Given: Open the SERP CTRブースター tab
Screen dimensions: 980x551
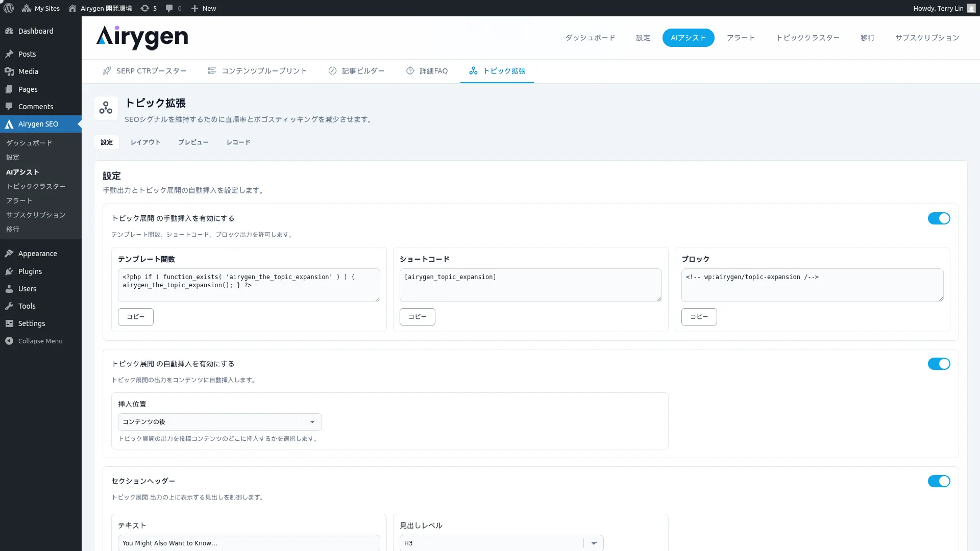Looking at the screenshot, I should tap(144, 71).
